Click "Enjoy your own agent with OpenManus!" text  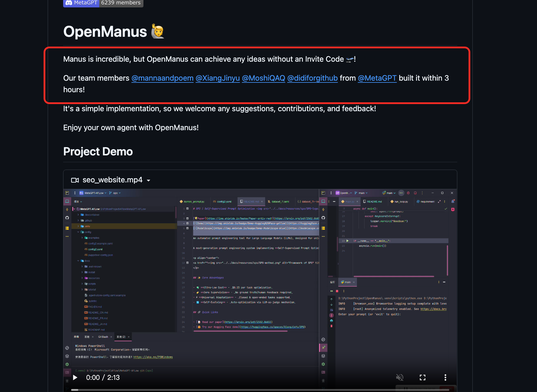[x=131, y=128]
